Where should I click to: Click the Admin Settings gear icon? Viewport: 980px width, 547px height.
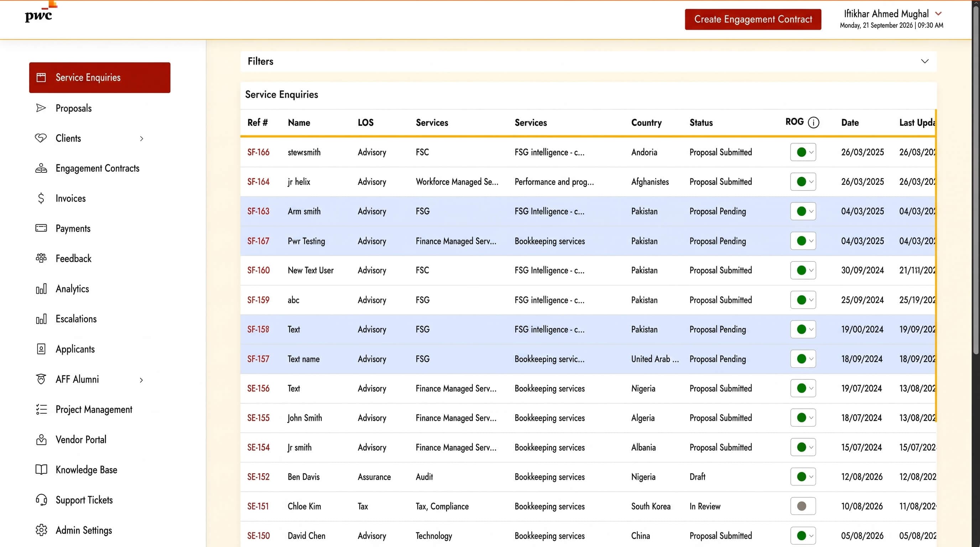[41, 530]
